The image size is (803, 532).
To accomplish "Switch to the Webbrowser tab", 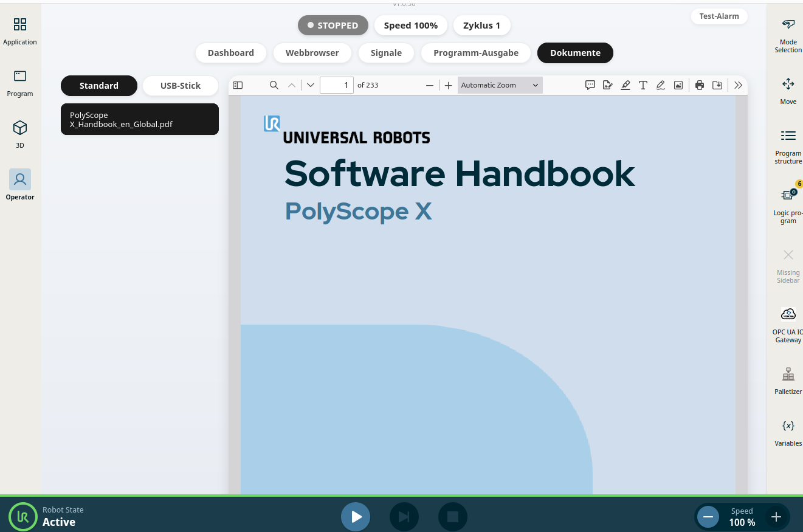I will pyautogui.click(x=312, y=53).
